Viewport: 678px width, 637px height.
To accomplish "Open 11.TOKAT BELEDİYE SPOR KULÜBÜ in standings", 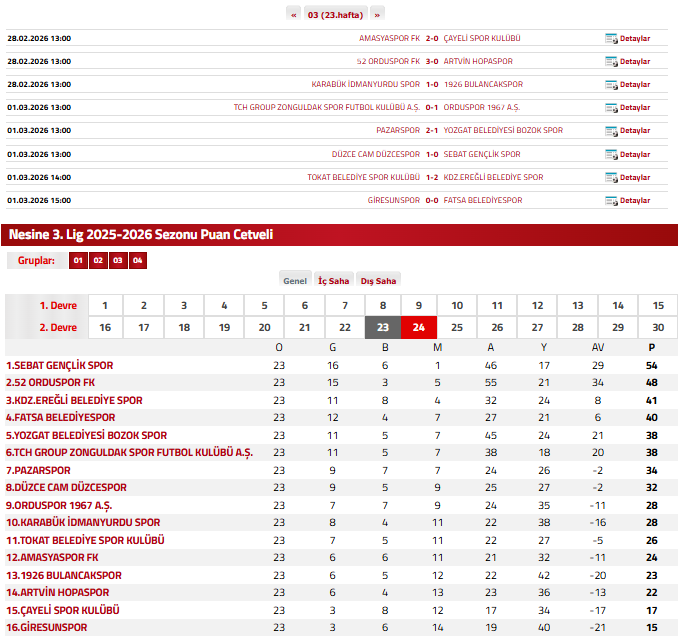I will 85,541.
